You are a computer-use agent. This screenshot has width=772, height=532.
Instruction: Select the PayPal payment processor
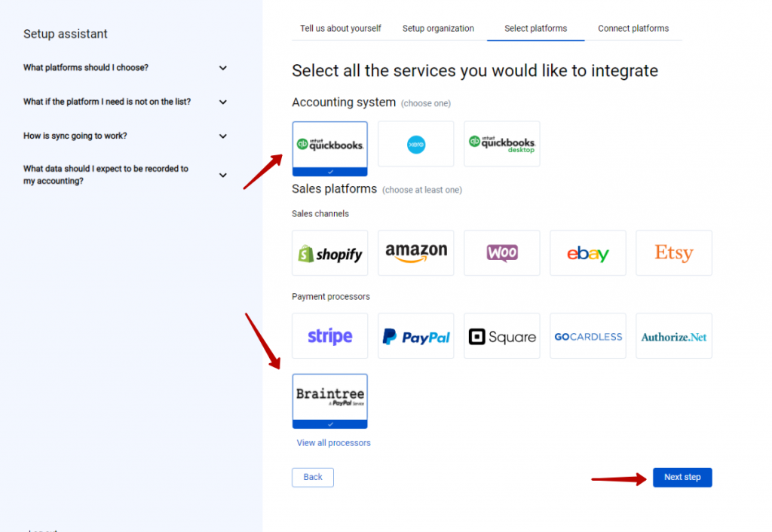415,336
